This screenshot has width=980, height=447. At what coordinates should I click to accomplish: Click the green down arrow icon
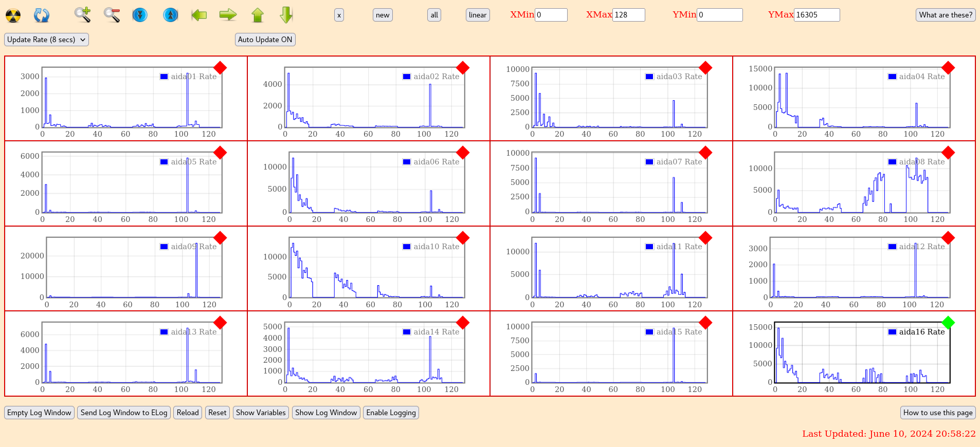pyautogui.click(x=286, y=15)
